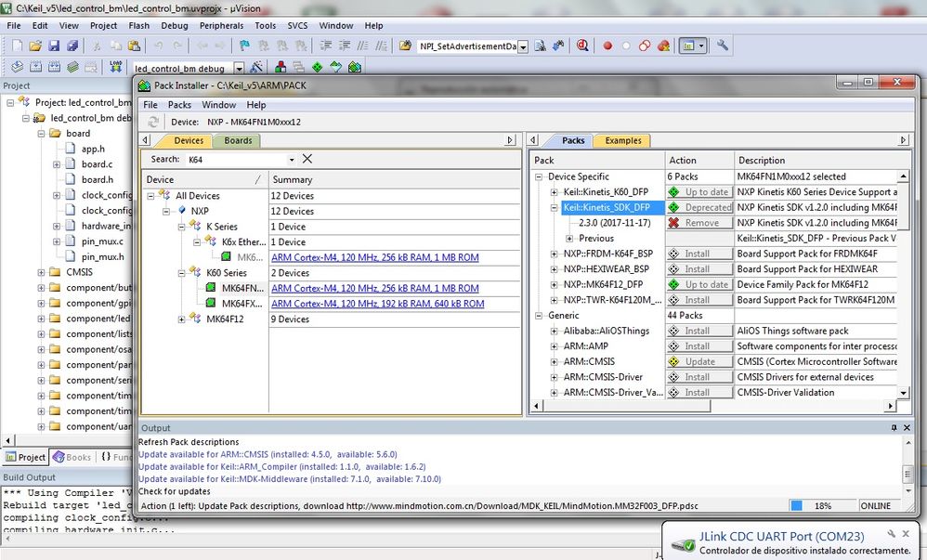Click the Update button for ARM::CMSIS

(x=699, y=361)
